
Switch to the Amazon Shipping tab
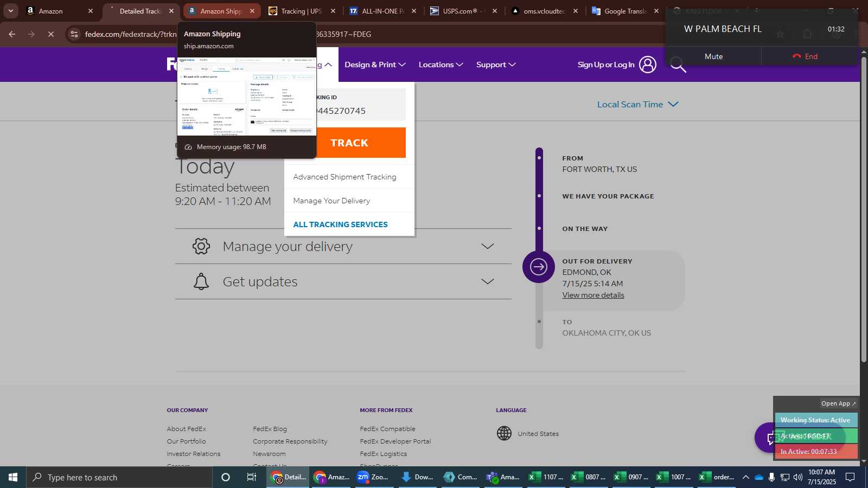coord(221,11)
